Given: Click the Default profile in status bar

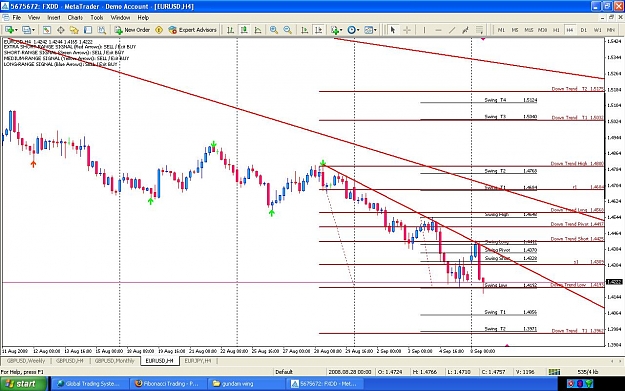Looking at the screenshot, I should pos(284,372).
